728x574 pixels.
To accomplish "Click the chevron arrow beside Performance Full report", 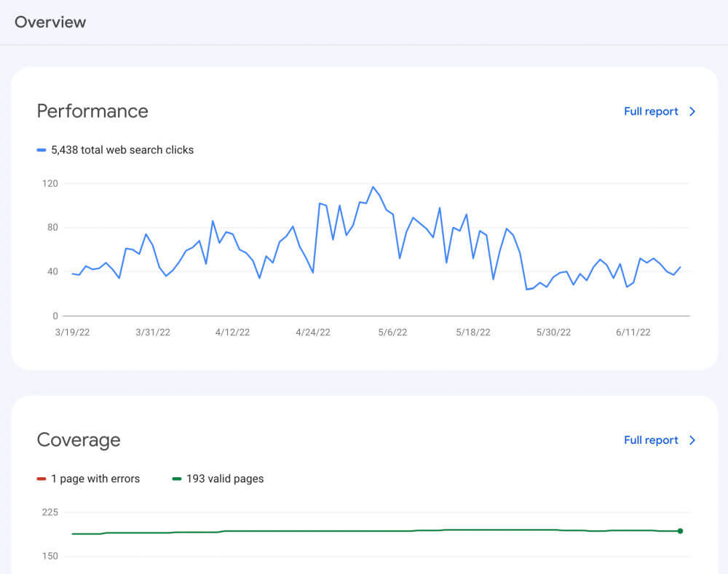I will pyautogui.click(x=692, y=111).
